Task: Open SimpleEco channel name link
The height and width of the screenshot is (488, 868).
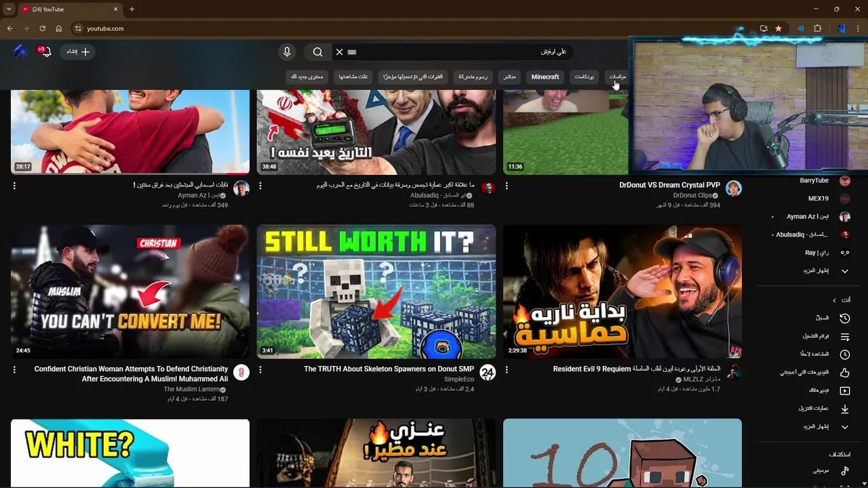Action: (x=459, y=380)
